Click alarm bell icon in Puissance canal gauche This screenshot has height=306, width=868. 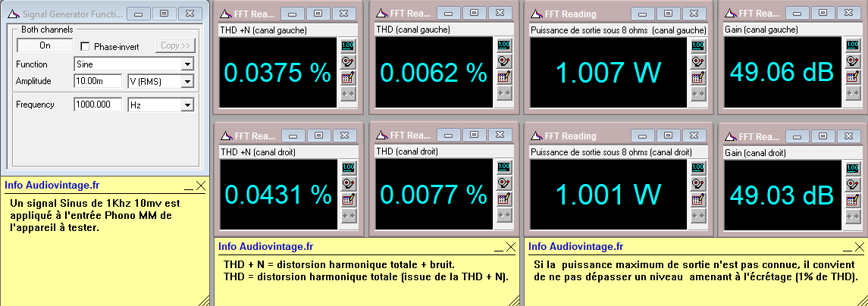(697, 61)
